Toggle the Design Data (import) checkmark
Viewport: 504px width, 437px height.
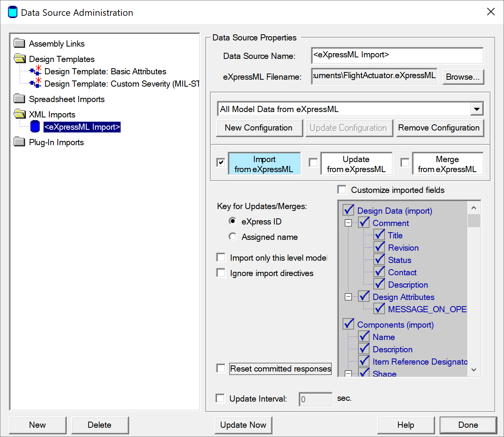click(x=349, y=210)
